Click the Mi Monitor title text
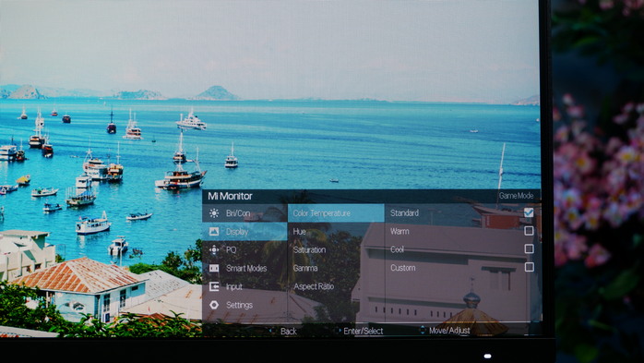 tap(230, 196)
